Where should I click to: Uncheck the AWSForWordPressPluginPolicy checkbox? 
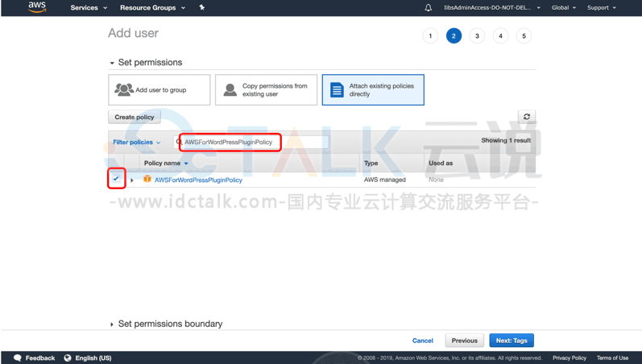pos(116,179)
